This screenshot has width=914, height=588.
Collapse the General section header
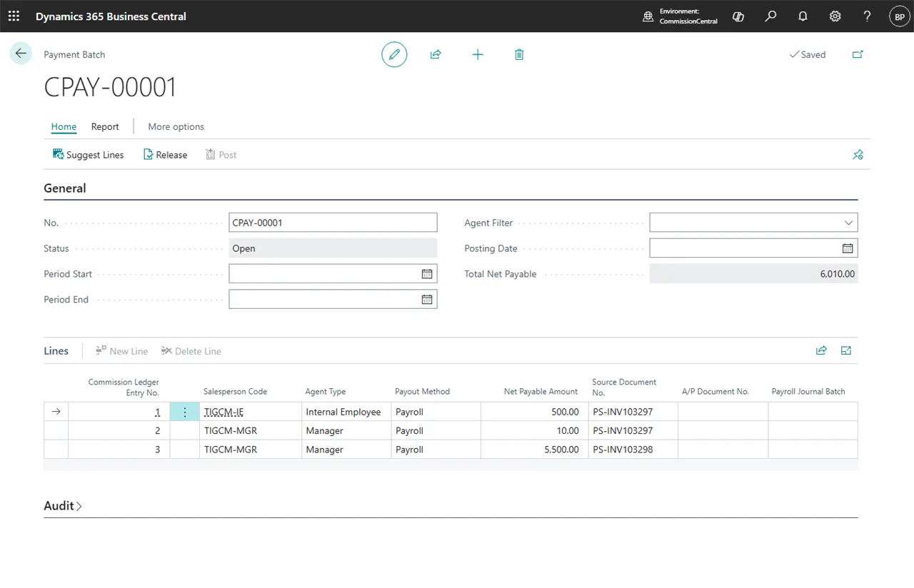65,188
